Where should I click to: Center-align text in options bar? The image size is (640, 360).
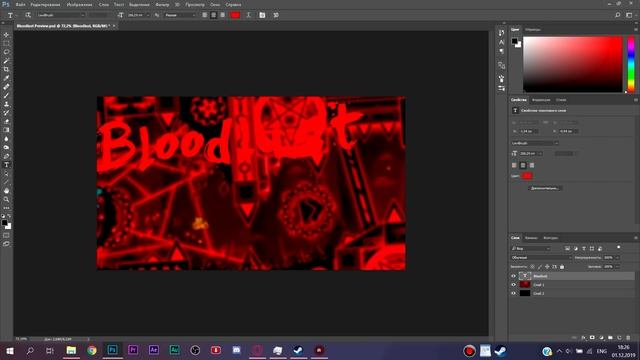pos(213,15)
